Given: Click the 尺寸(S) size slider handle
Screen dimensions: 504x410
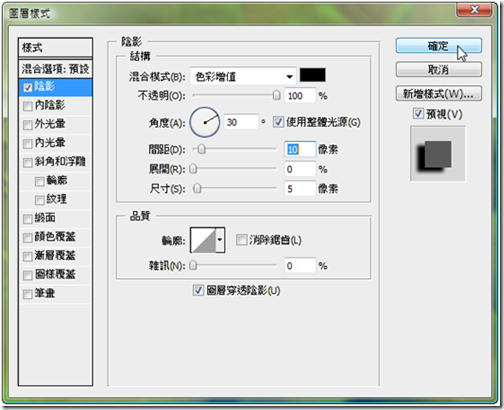Looking at the screenshot, I should [197, 189].
